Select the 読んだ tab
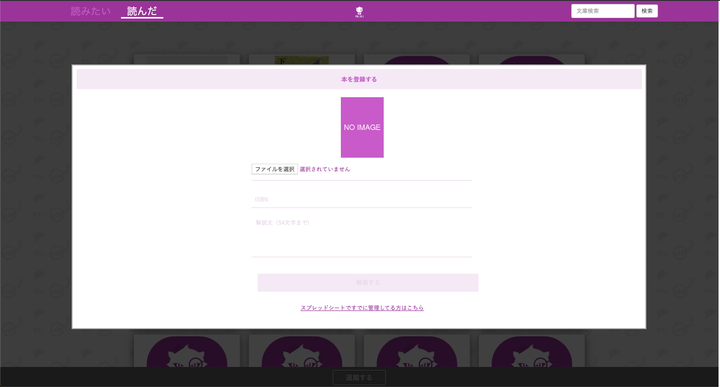This screenshot has width=720, height=387. (142, 11)
